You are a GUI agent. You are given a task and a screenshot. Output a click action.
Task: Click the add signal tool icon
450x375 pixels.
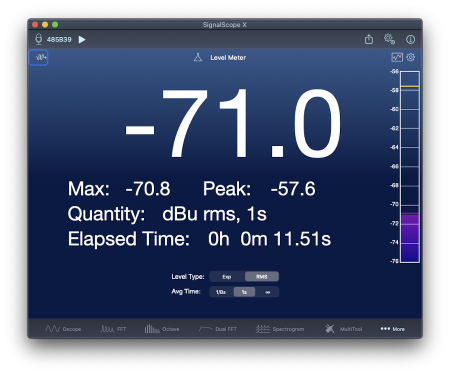(x=39, y=57)
